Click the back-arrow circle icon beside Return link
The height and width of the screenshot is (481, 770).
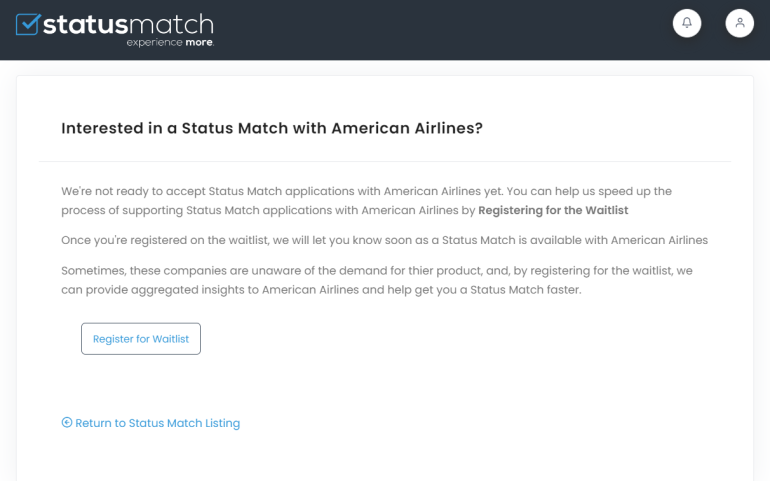pos(67,422)
